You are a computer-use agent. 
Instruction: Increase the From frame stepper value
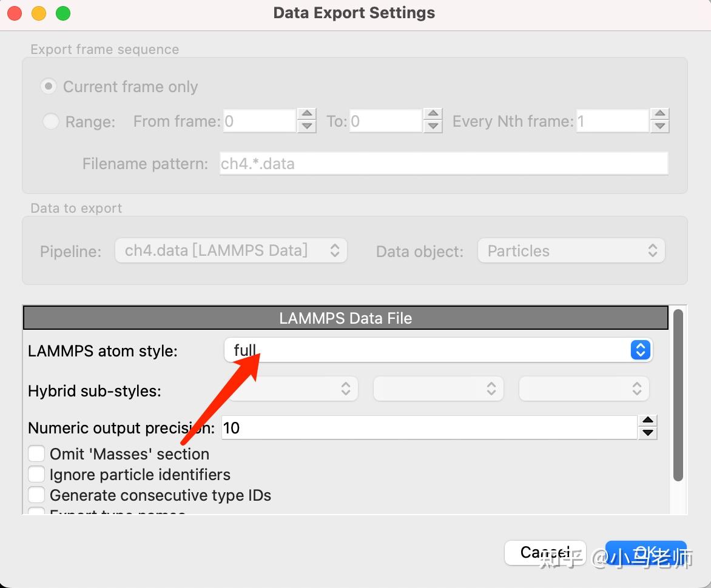(x=308, y=115)
